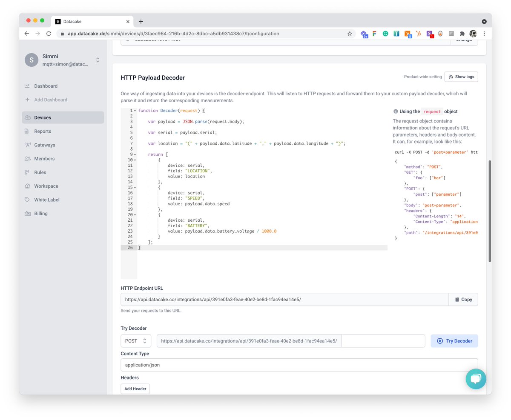Collapse the code fold at line 10
Image resolution: width=511 pixels, height=420 pixels.
(x=135, y=160)
